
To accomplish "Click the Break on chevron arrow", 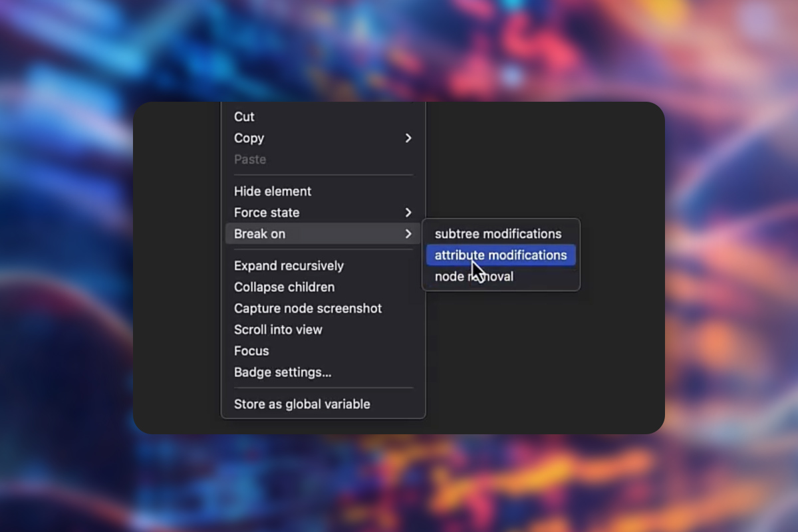I will [408, 233].
